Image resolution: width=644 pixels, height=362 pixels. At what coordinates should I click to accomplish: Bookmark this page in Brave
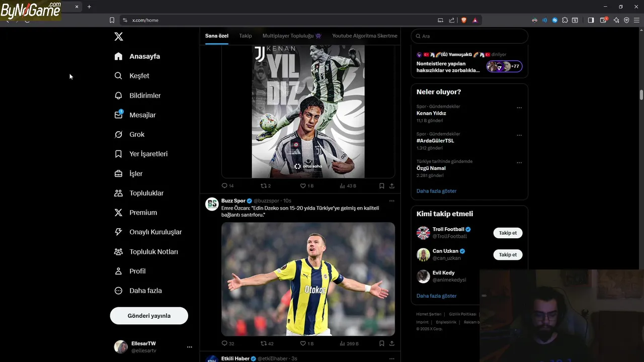112,20
